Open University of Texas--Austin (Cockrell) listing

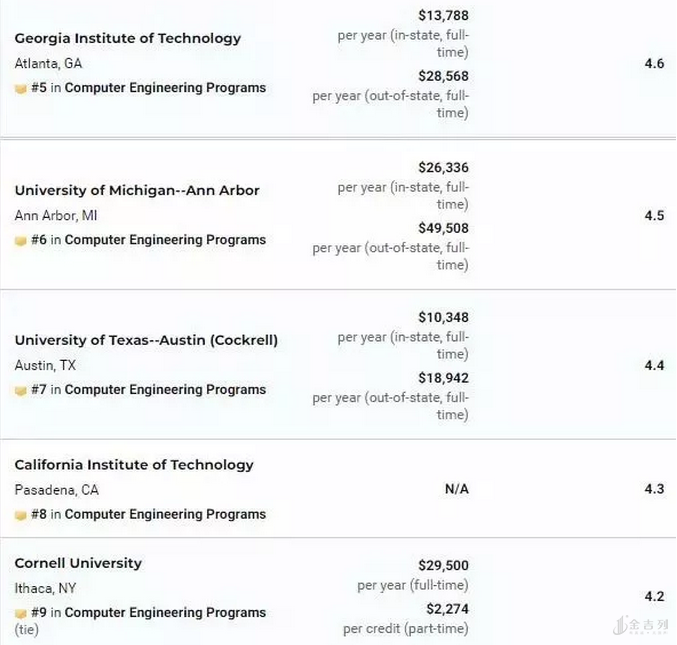146,340
